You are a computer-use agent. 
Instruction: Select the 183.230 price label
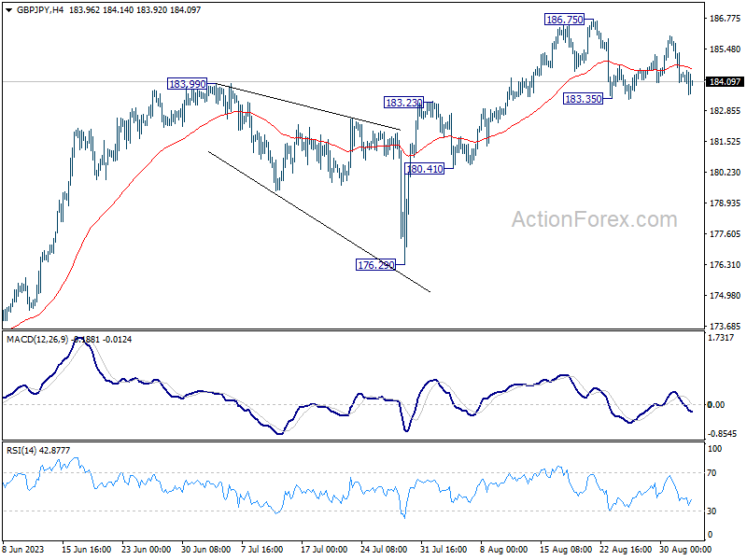[403, 103]
